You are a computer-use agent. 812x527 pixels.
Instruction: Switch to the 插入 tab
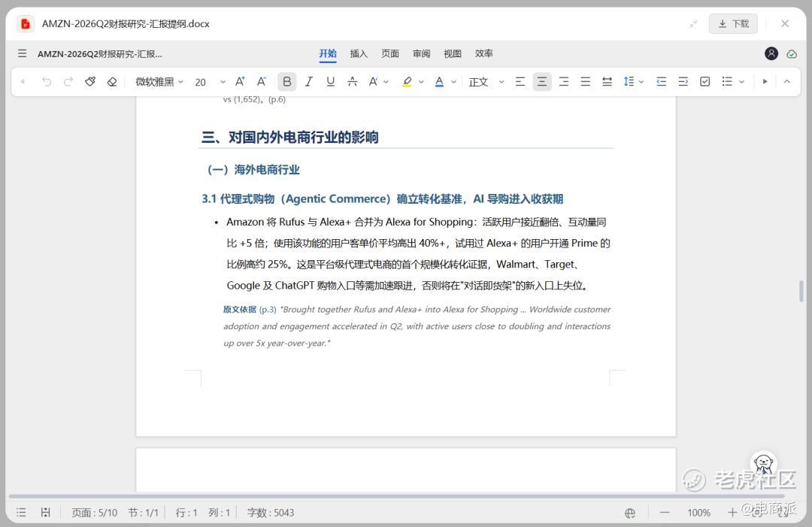click(359, 53)
